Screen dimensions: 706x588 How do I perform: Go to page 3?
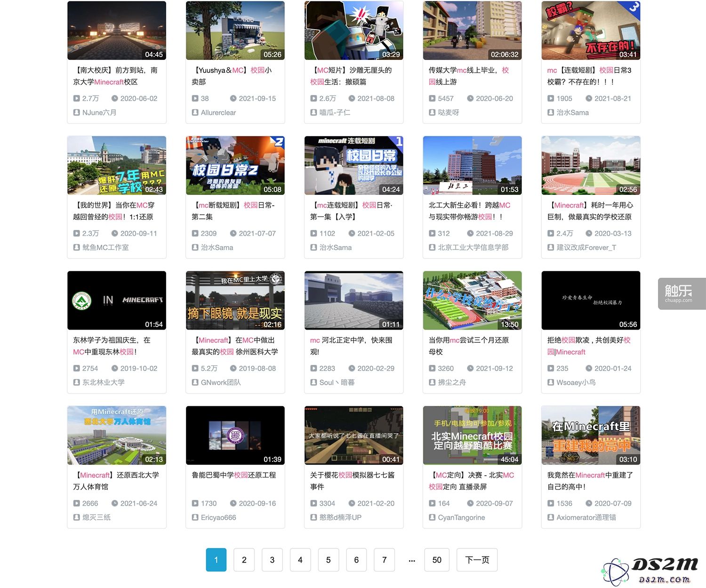pyautogui.click(x=272, y=560)
